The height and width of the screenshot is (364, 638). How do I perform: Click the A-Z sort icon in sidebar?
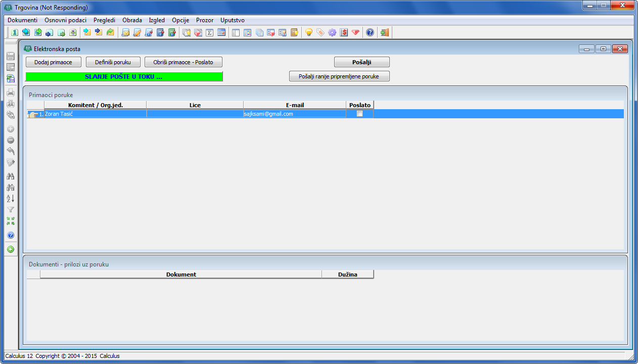(10, 198)
